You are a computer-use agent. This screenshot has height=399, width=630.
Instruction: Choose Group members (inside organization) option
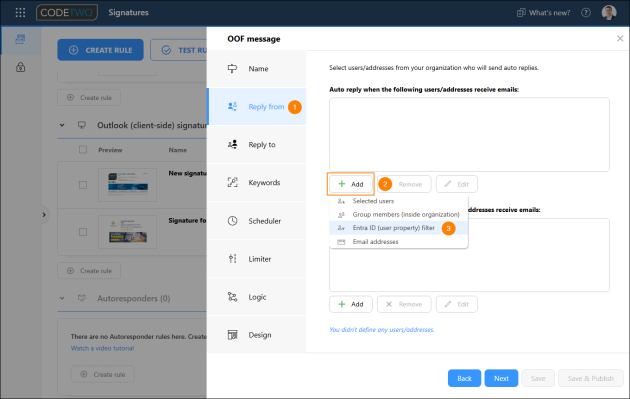[399, 214]
